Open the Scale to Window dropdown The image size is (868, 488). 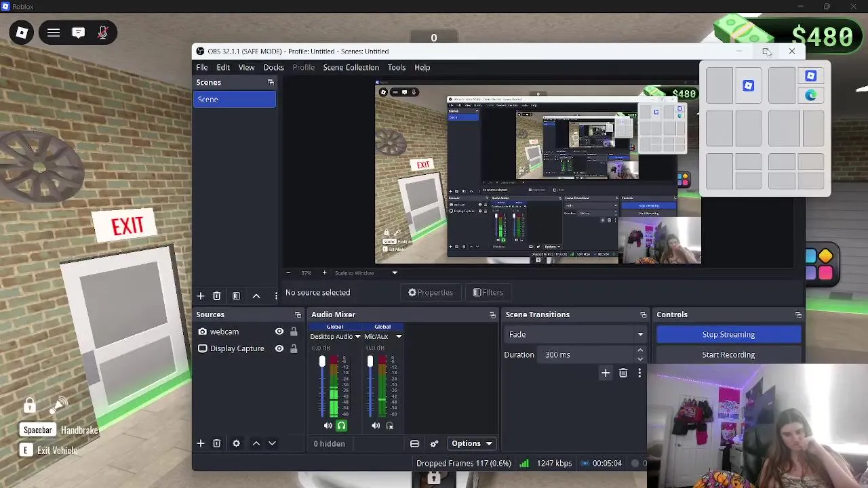(x=395, y=272)
